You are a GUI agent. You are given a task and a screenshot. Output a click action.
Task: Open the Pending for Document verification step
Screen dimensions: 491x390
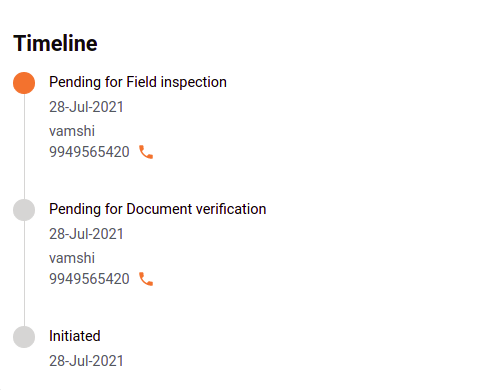[x=158, y=209]
